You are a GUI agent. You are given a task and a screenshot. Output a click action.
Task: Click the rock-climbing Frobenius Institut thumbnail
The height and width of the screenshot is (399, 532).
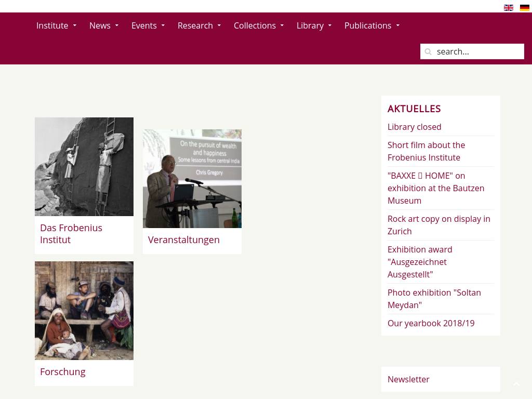[x=84, y=167]
